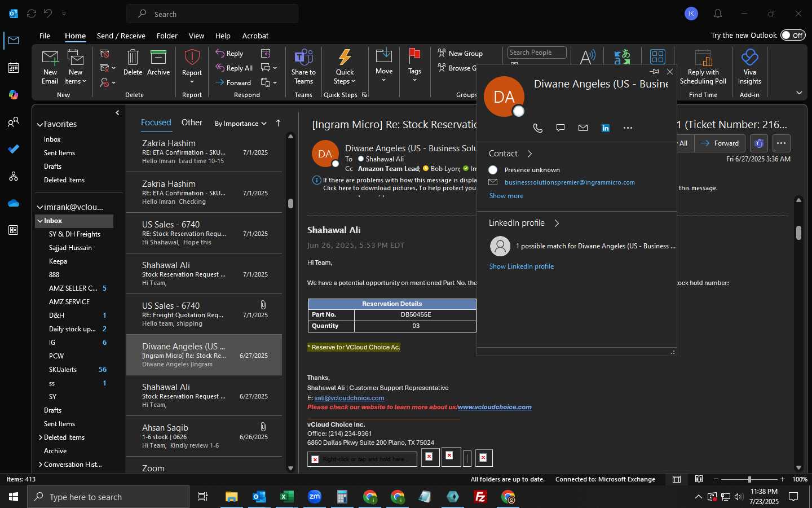Delete the selected message
The height and width of the screenshot is (508, 812).
[133, 63]
